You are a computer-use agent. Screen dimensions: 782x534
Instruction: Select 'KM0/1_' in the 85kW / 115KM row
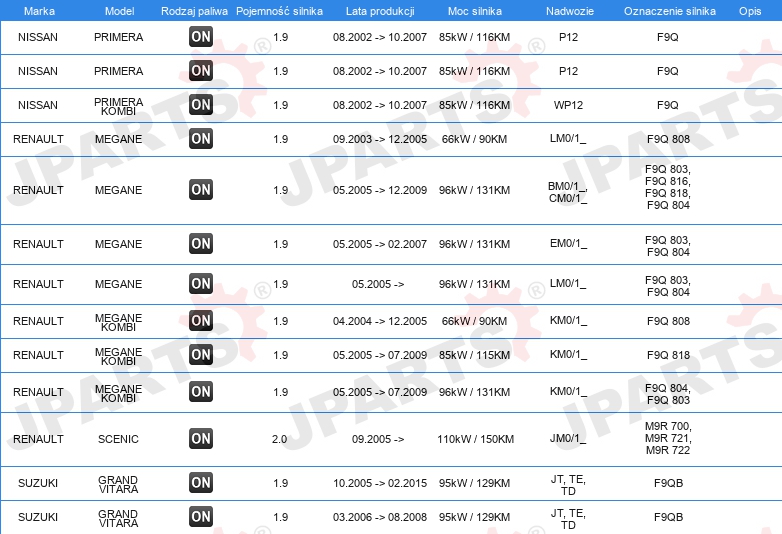point(568,355)
